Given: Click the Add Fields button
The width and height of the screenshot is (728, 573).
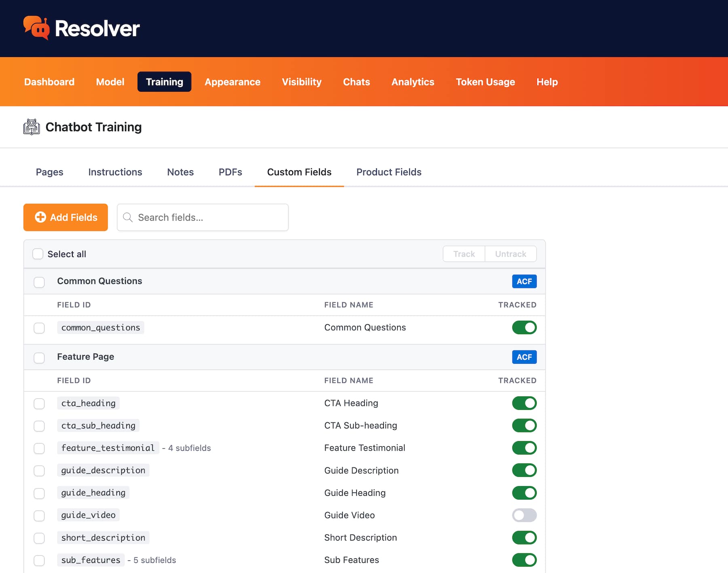Looking at the screenshot, I should click(66, 217).
